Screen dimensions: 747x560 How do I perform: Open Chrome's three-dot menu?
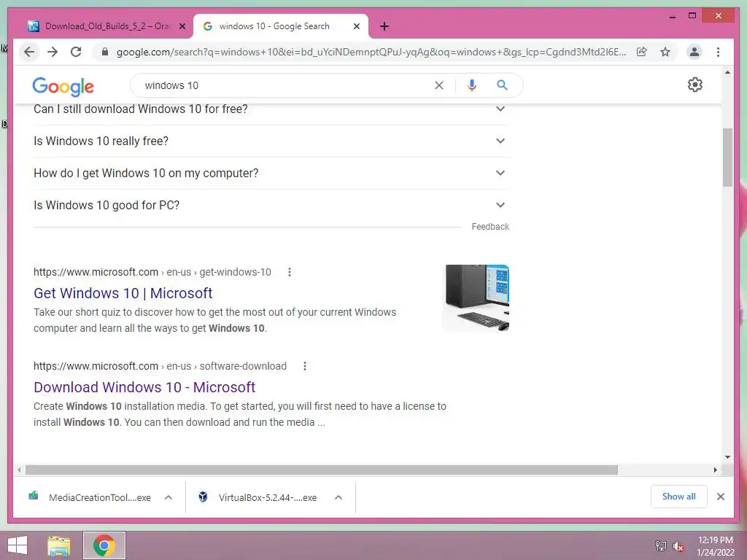(718, 52)
